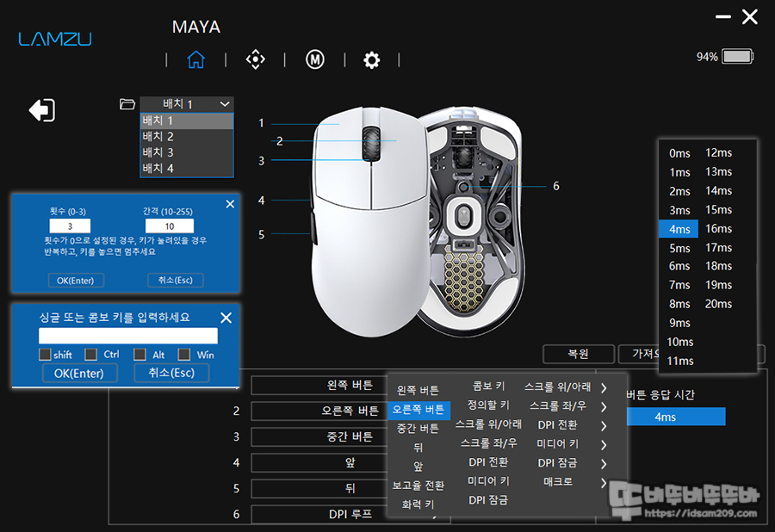This screenshot has height=532, width=775.
Task: Select 8ms response time
Action: click(679, 304)
